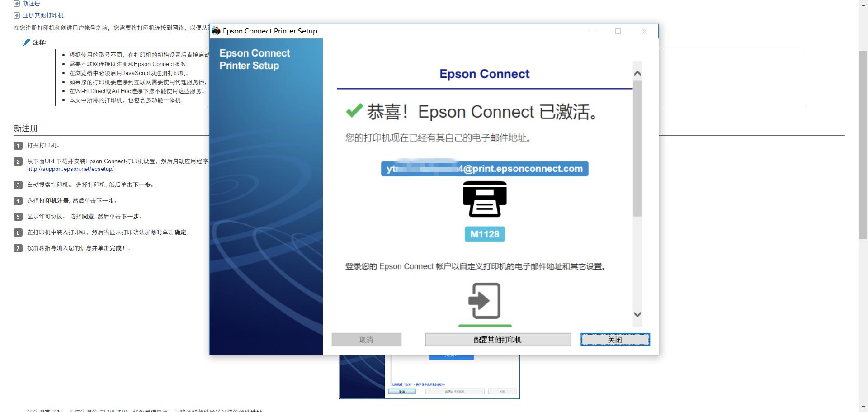Click the Epson Connect title bar app icon
The width and height of the screenshot is (868, 412).
click(216, 31)
